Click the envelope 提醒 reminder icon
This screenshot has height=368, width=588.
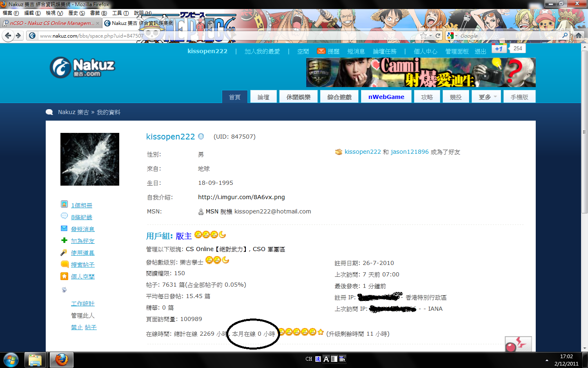(x=321, y=51)
